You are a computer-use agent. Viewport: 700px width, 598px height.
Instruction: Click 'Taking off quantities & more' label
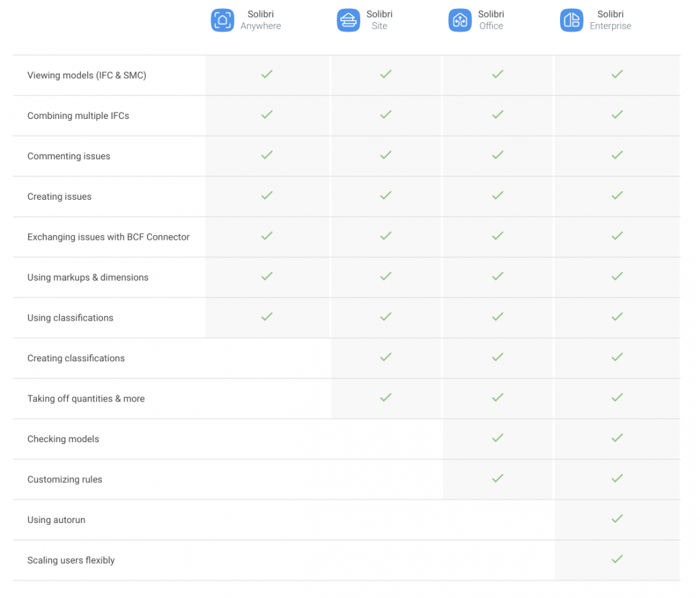(x=86, y=398)
